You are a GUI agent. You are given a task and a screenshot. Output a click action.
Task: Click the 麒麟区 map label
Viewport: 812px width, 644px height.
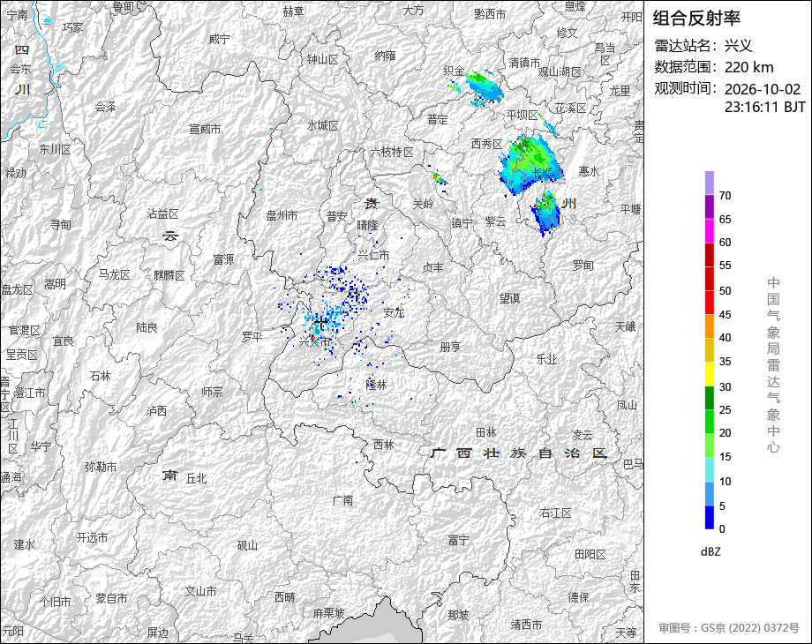pos(169,275)
